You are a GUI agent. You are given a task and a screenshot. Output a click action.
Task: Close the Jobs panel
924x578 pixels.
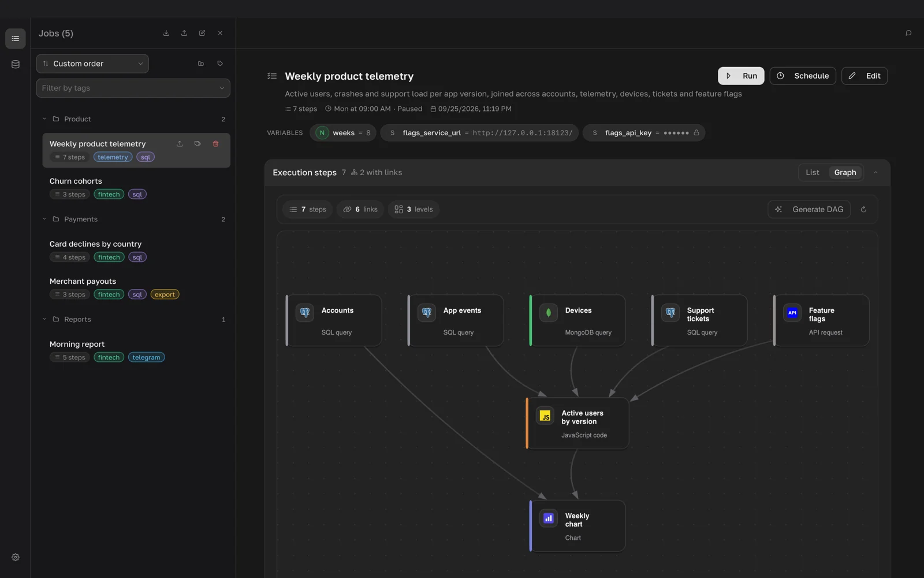[220, 33]
